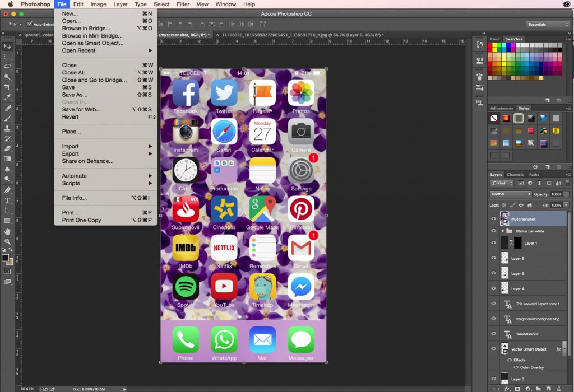
Task: Expand the Open Recent submenu
Action: coord(105,50)
